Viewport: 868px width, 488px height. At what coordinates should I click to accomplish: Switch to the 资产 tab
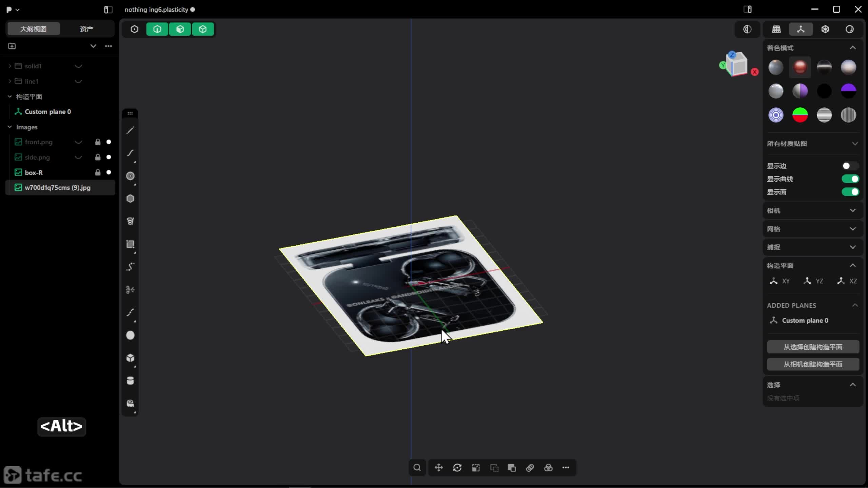pyautogui.click(x=86, y=29)
